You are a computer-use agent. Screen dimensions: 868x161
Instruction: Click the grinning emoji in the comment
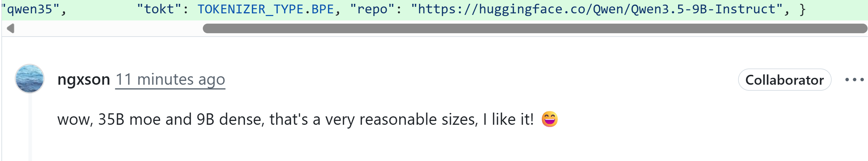(x=549, y=119)
